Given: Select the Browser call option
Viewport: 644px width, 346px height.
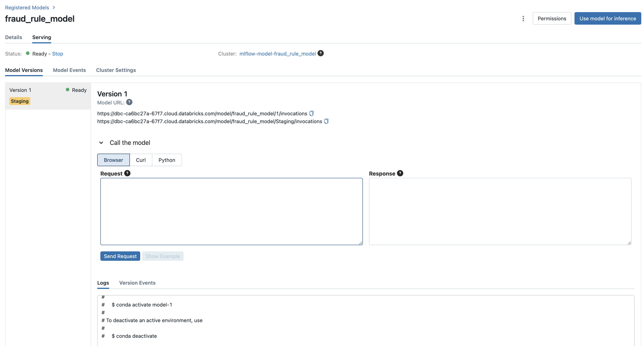Looking at the screenshot, I should (113, 160).
